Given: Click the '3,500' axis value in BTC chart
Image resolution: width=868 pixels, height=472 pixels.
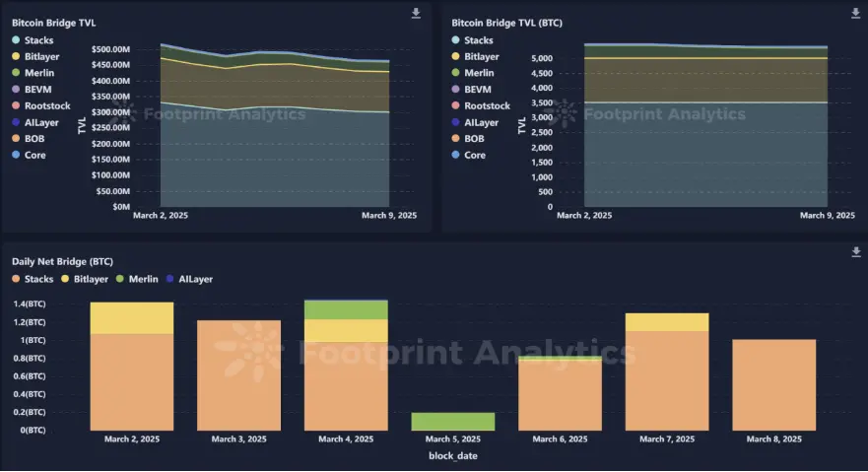Looking at the screenshot, I should (x=542, y=102).
